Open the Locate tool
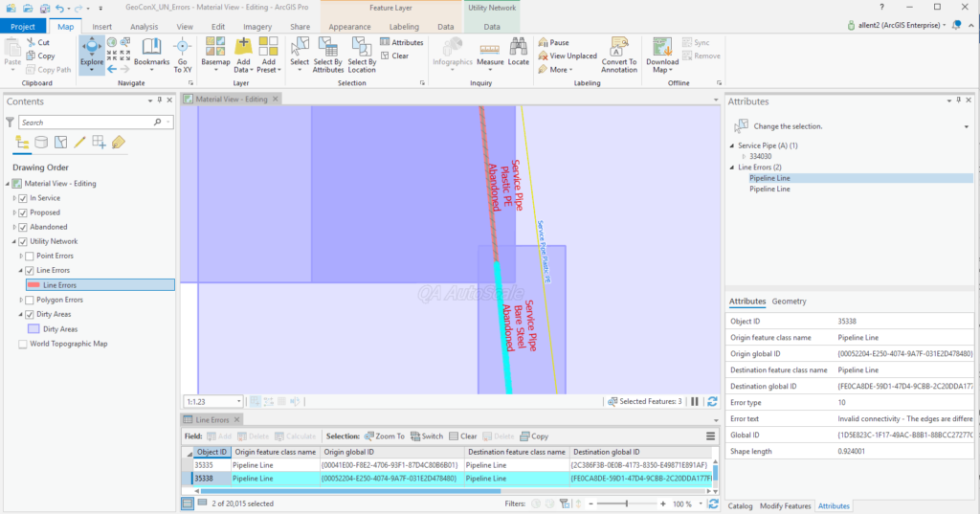 tap(518, 53)
